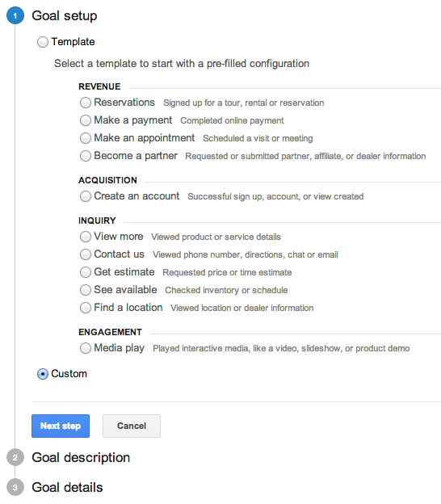
Task: Select the Template radio button
Action: (43, 42)
